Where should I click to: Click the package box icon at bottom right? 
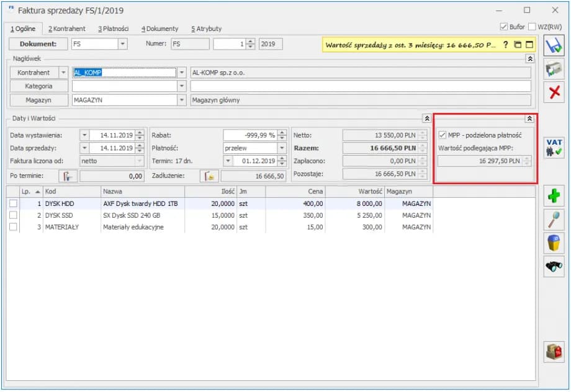[x=554, y=352]
